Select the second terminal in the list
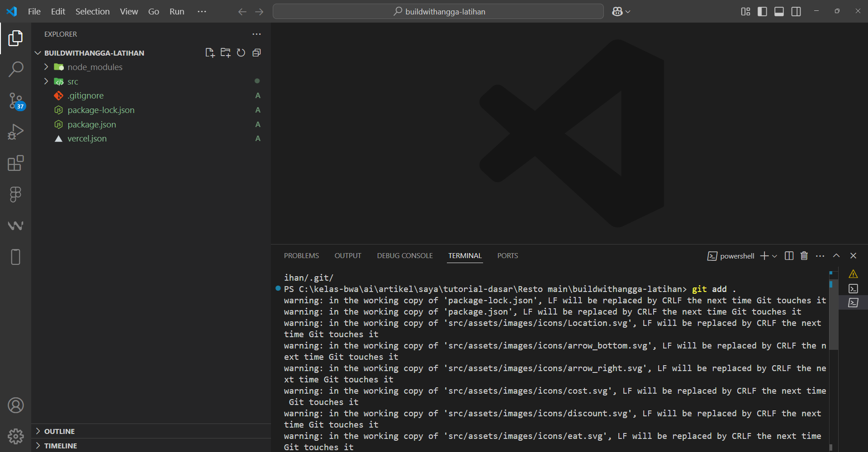The width and height of the screenshot is (868, 452). coord(853,288)
